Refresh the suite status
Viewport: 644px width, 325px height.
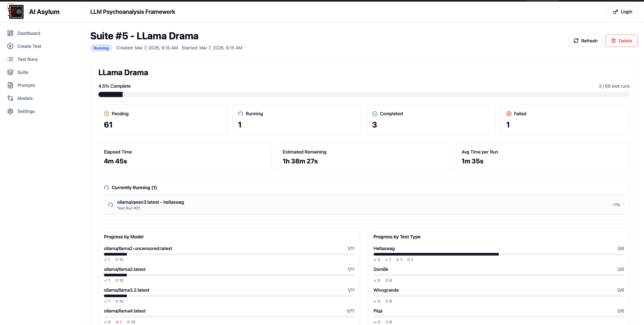click(585, 41)
